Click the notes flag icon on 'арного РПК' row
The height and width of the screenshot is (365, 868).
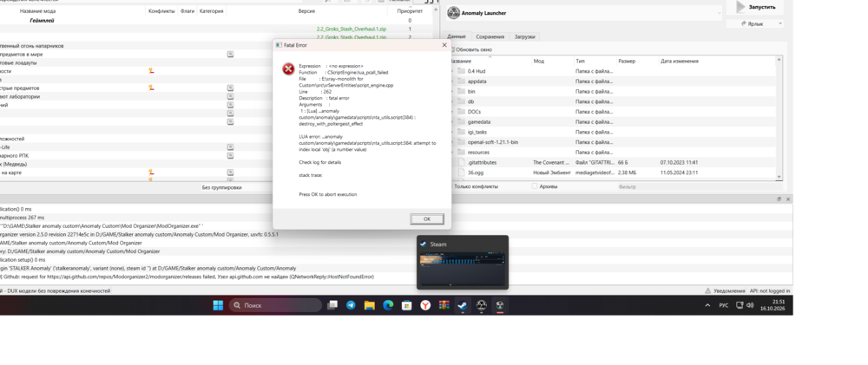230,155
